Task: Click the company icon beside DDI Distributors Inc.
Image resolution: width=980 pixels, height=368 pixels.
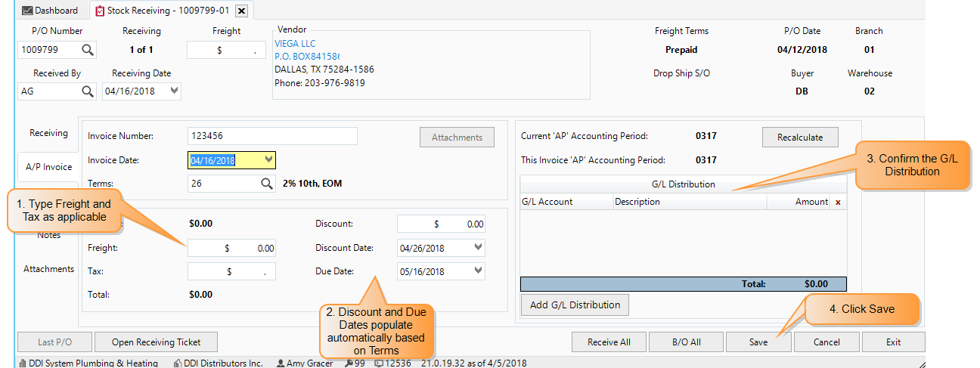Action: pos(178,363)
